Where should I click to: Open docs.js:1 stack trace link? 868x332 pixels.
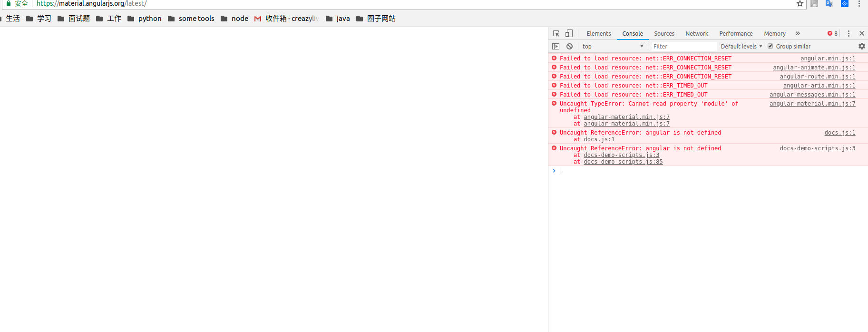(x=599, y=139)
